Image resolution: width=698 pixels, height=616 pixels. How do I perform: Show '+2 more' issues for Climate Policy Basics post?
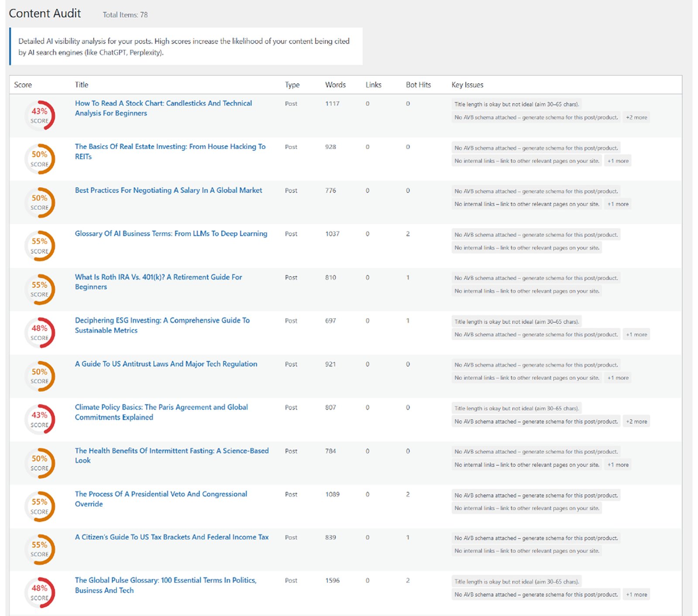click(x=636, y=422)
